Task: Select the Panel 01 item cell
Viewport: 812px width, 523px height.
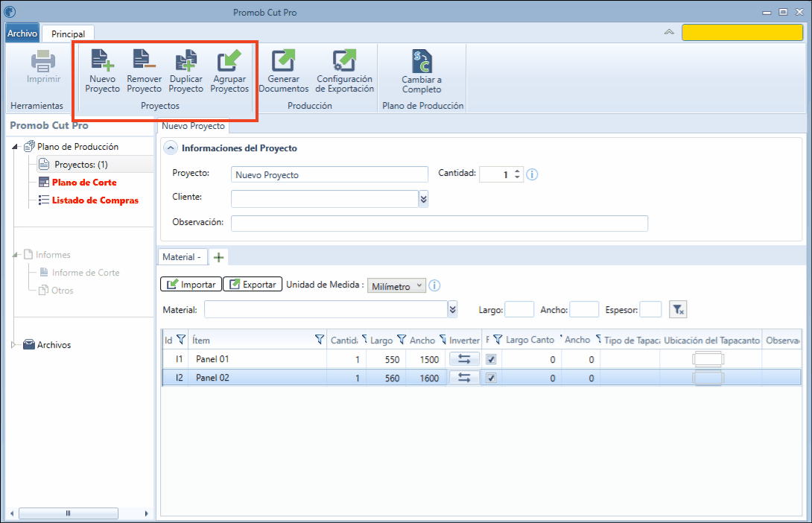Action: pyautogui.click(x=257, y=359)
